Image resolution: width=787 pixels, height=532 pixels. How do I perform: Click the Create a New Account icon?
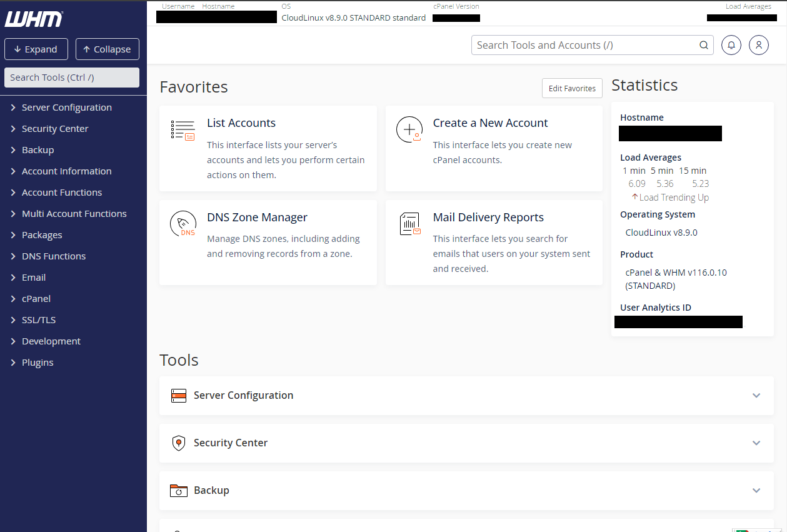point(409,130)
